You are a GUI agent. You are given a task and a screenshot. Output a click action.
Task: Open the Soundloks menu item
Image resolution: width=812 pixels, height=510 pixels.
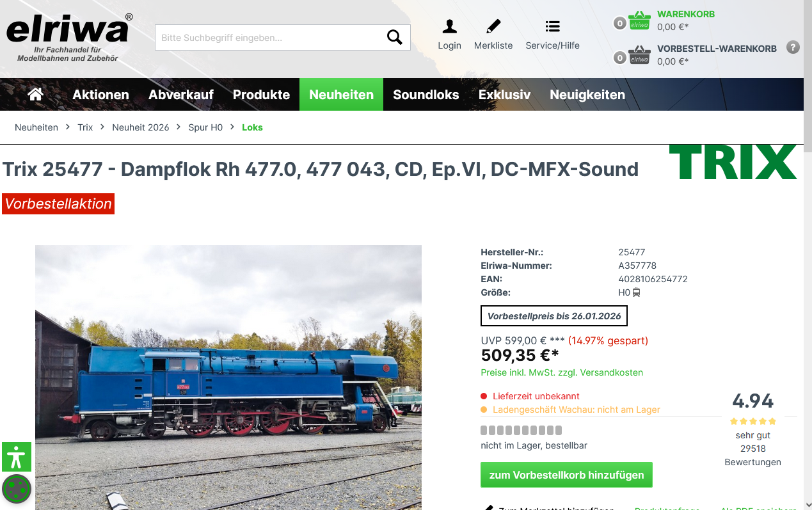426,95
